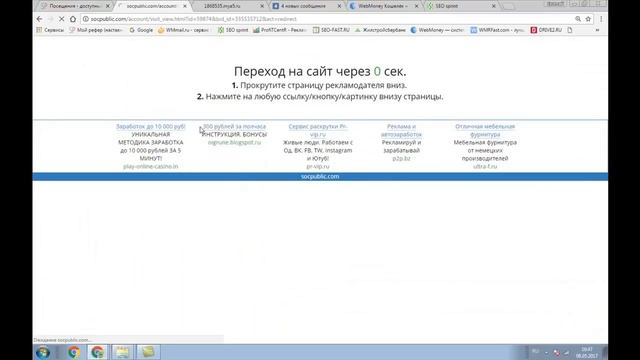The width and height of the screenshot is (640, 360).
Task: Open the file explorer taskbar icon
Action: click(122, 352)
